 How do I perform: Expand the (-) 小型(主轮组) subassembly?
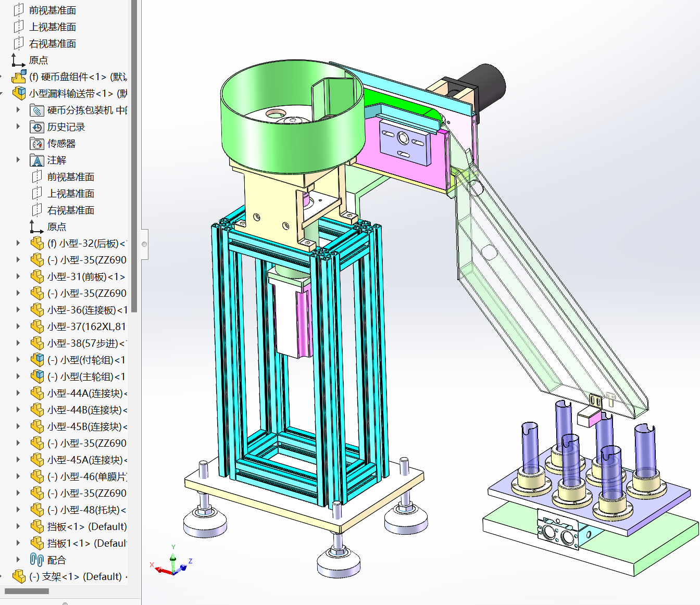(x=18, y=376)
